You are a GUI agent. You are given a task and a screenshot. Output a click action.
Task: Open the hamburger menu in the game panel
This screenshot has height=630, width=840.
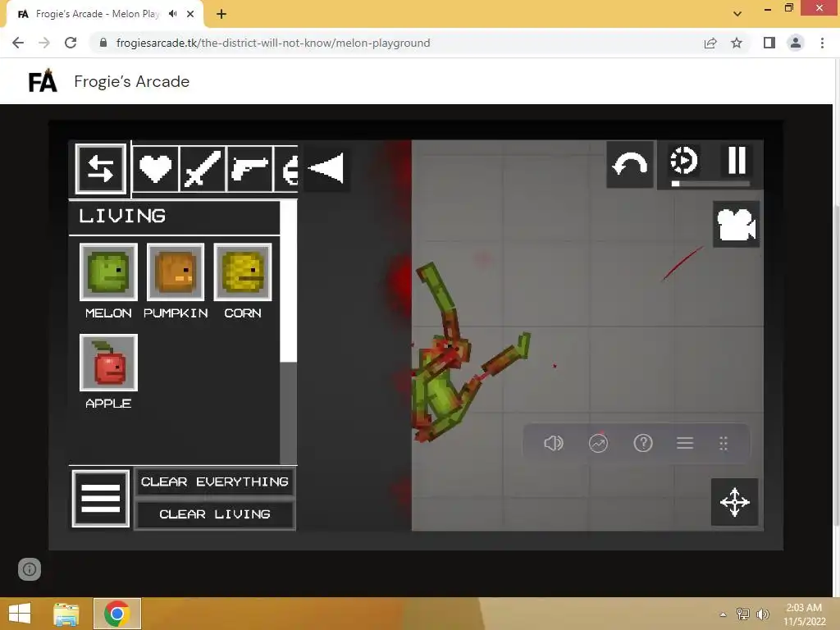(101, 499)
